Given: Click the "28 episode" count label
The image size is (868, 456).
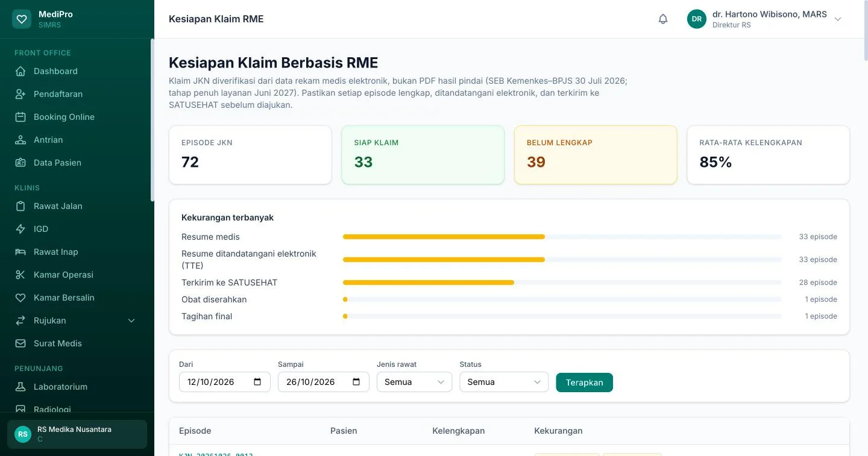Looking at the screenshot, I should pyautogui.click(x=818, y=283).
